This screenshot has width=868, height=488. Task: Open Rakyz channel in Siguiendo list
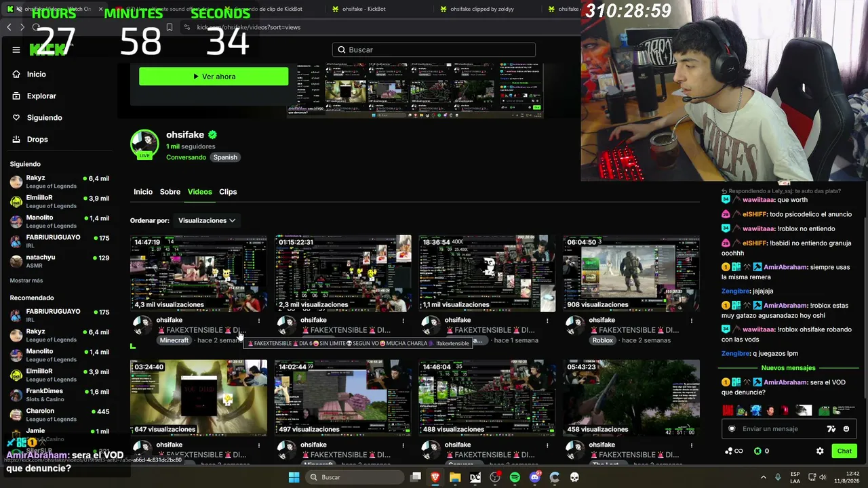(x=60, y=182)
